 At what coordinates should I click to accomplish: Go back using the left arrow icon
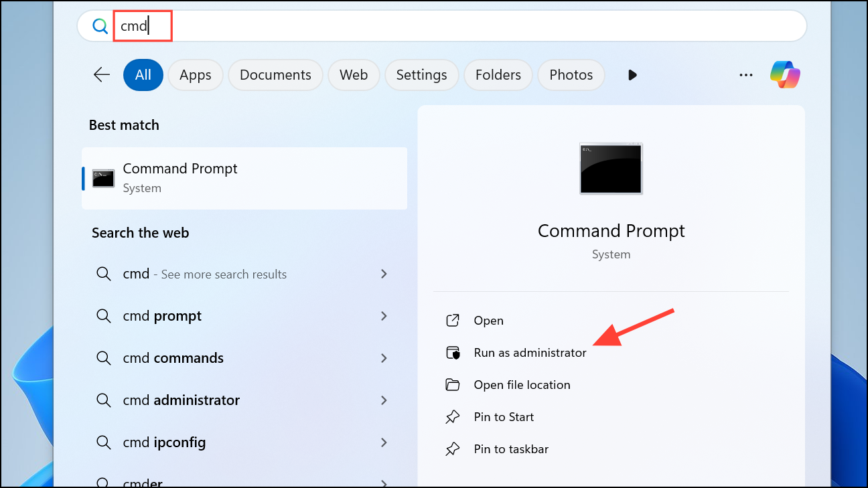[x=102, y=75]
